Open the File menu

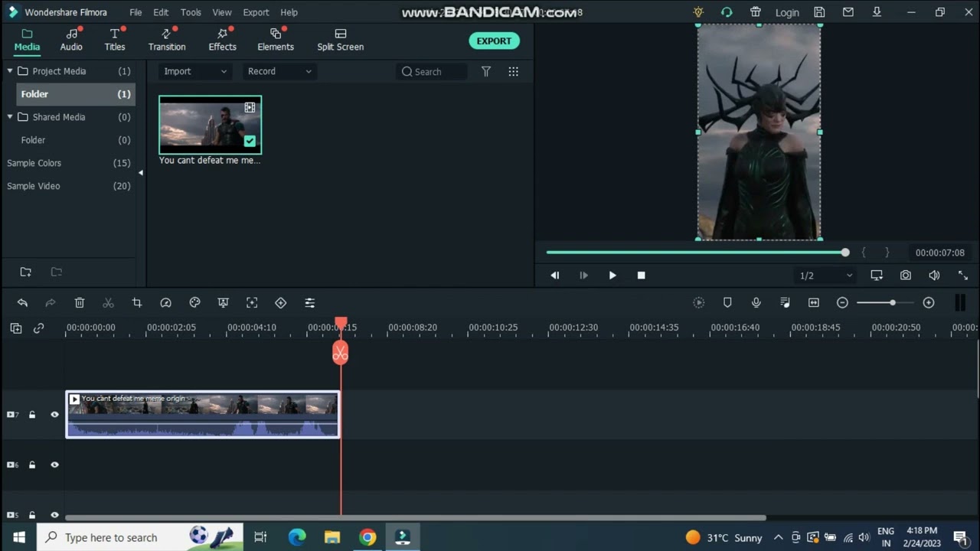tap(136, 12)
